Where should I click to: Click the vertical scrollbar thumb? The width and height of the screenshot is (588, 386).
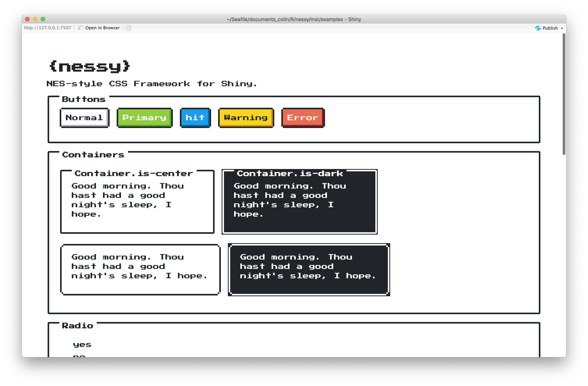(564, 94)
